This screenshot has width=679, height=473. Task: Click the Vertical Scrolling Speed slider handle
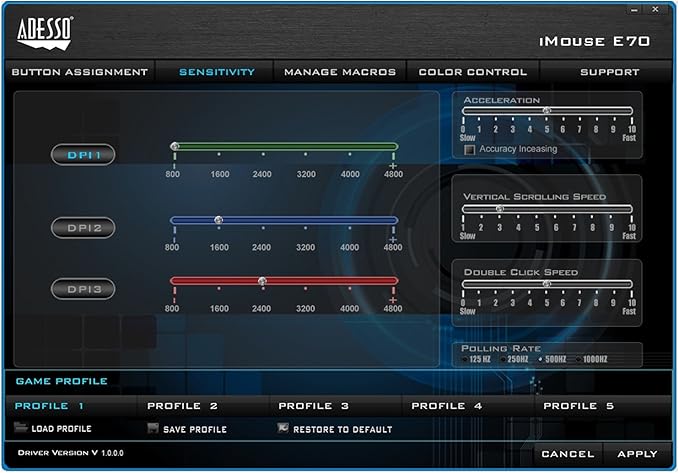click(500, 209)
